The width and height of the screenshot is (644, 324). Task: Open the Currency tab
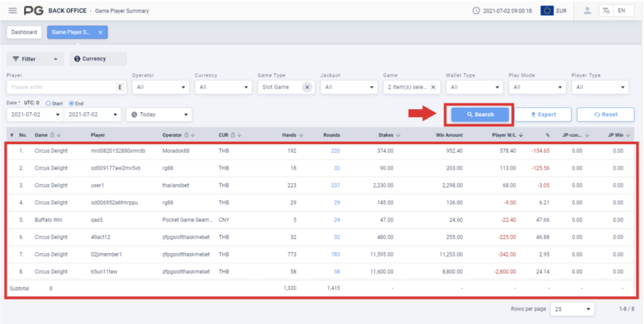[98, 59]
